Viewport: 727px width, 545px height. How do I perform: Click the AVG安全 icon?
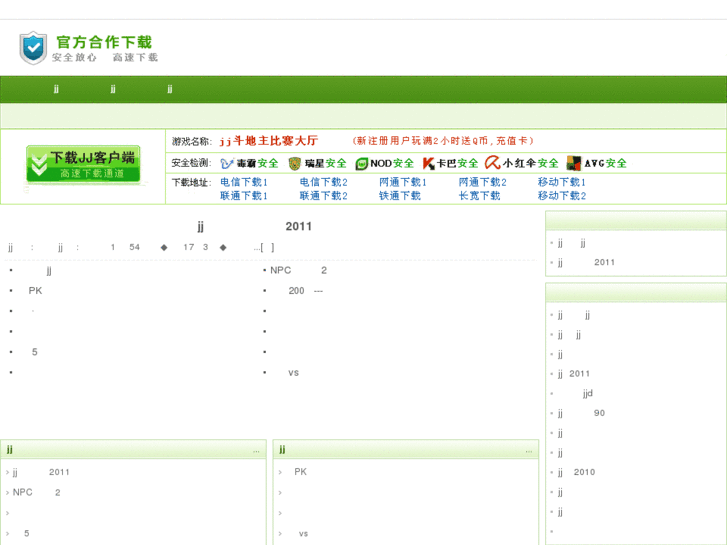(x=574, y=163)
